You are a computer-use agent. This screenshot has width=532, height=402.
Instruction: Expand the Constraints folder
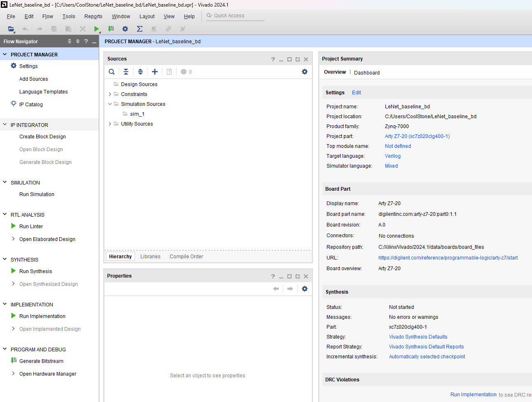[x=110, y=94]
